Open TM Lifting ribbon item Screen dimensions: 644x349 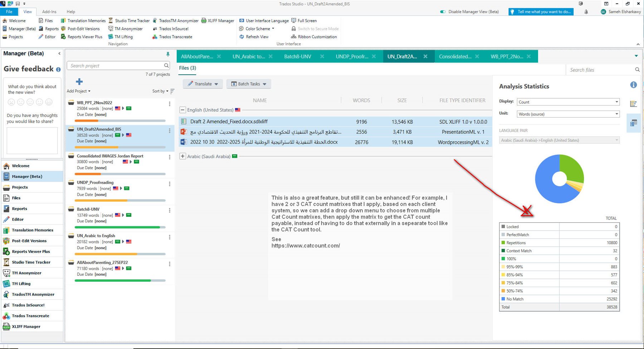tap(121, 36)
